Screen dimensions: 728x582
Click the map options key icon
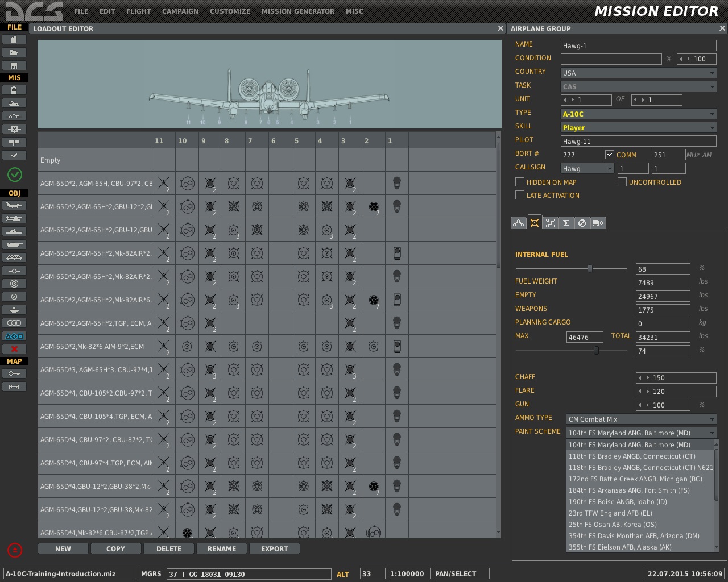[x=14, y=373]
